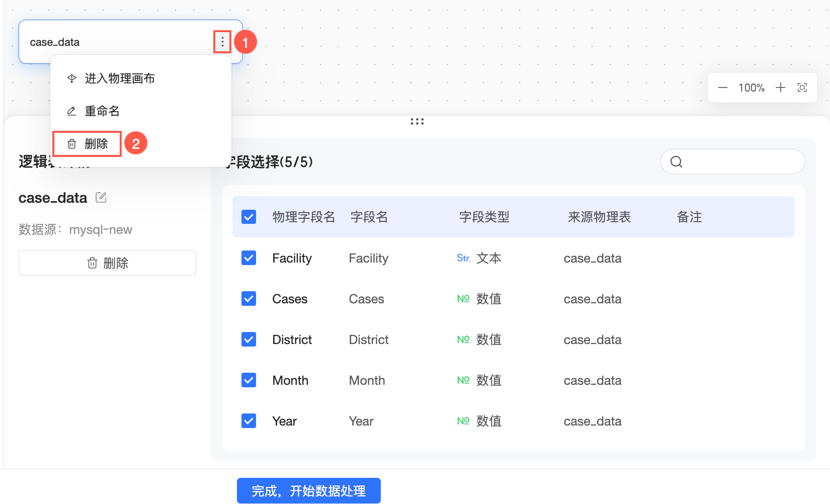Choose 进入物理画布 from the context menu
Image resolution: width=830 pixels, height=504 pixels.
[x=141, y=78]
